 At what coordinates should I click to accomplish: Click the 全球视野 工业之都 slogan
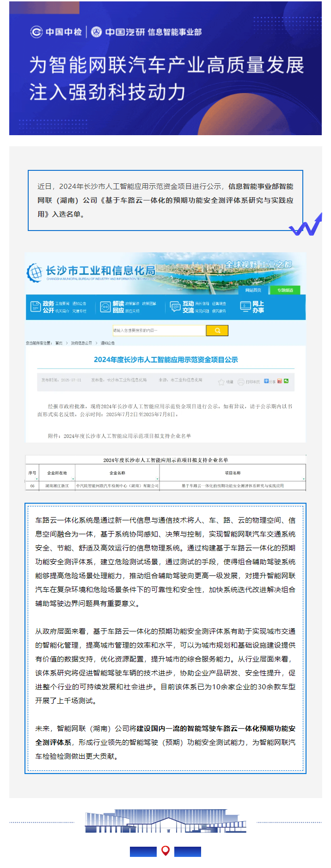(258, 264)
